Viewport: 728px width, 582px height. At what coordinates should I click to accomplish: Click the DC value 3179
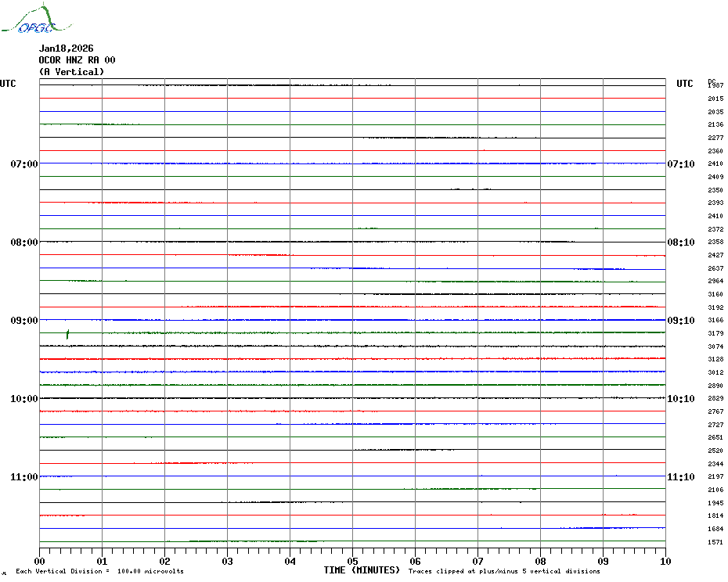(715, 333)
